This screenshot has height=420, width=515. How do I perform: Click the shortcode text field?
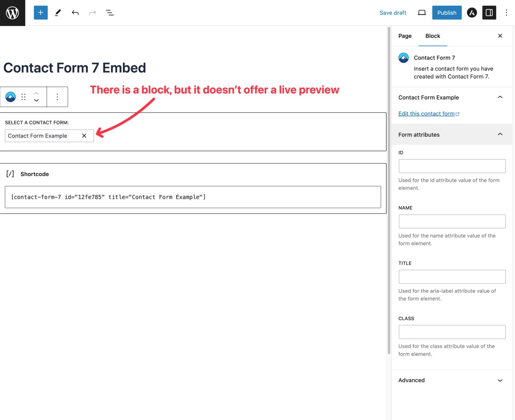coord(193,197)
